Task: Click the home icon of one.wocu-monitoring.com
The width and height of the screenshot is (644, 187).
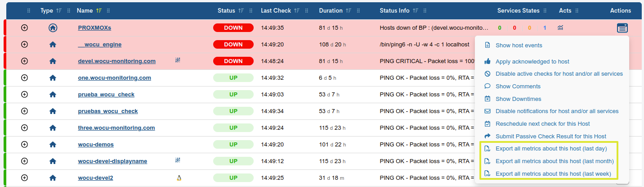Action: tap(53, 78)
